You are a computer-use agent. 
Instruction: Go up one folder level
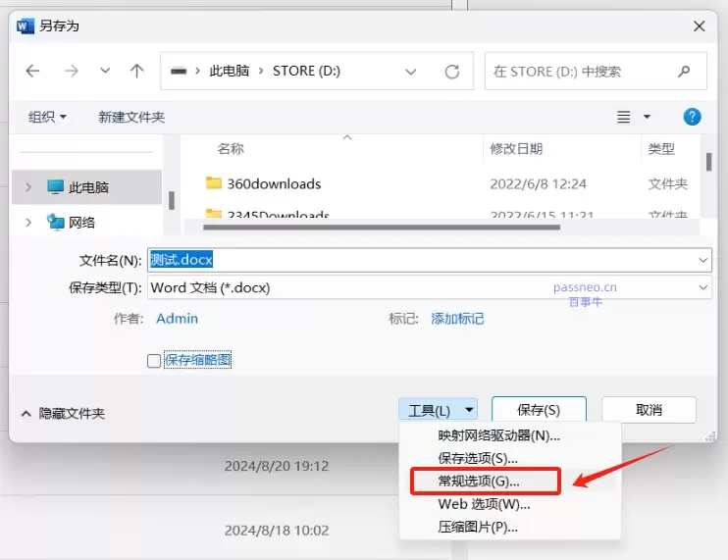tap(137, 71)
